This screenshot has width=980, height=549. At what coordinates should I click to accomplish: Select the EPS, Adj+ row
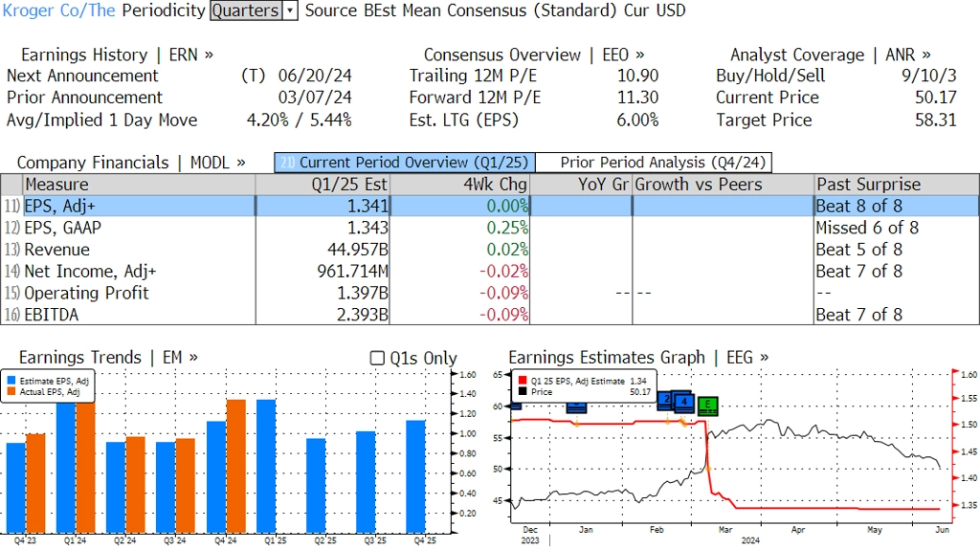490,206
